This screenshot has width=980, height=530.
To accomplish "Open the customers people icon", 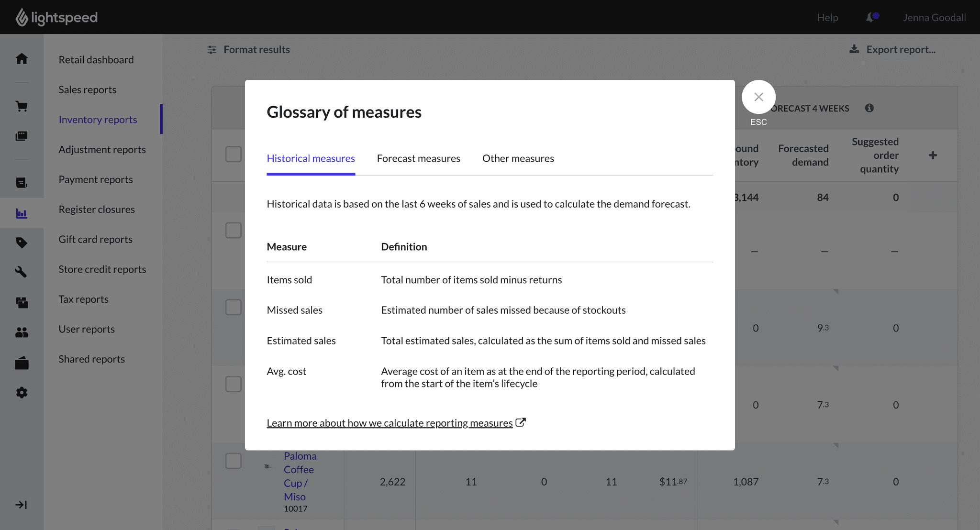I will click(x=22, y=332).
